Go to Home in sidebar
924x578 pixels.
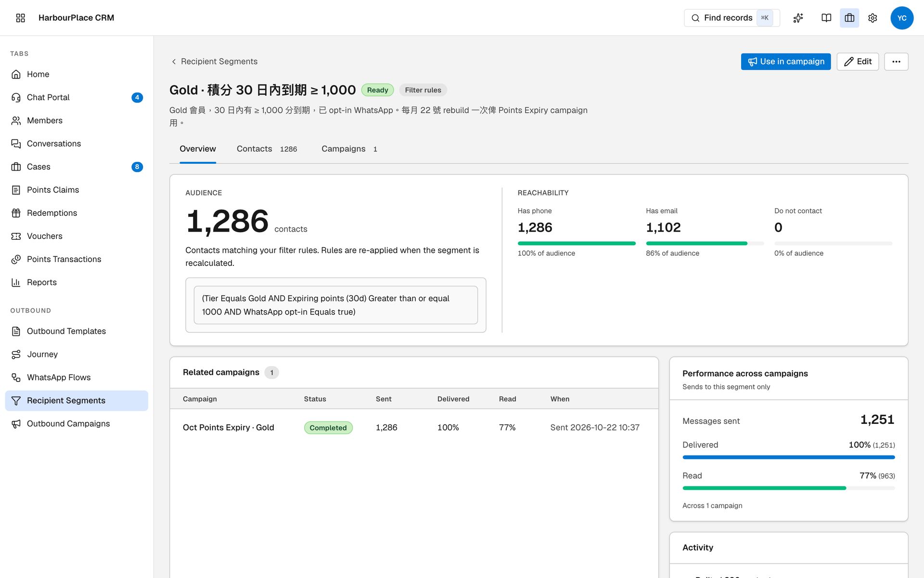pos(77,74)
